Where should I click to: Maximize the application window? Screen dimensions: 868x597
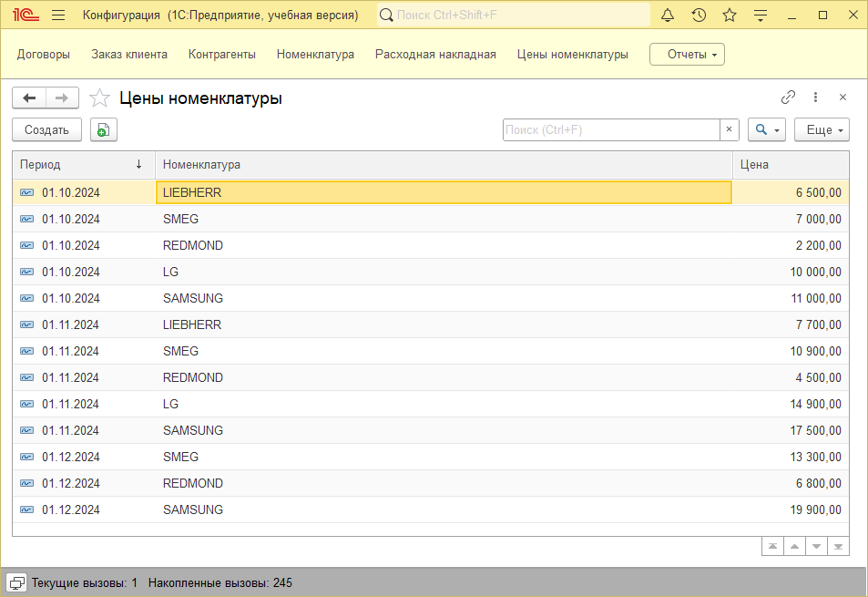pyautogui.click(x=822, y=15)
